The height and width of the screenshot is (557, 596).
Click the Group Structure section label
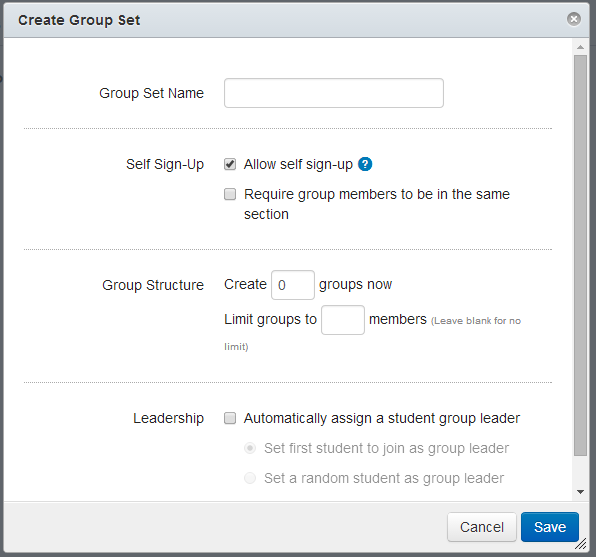click(x=153, y=285)
